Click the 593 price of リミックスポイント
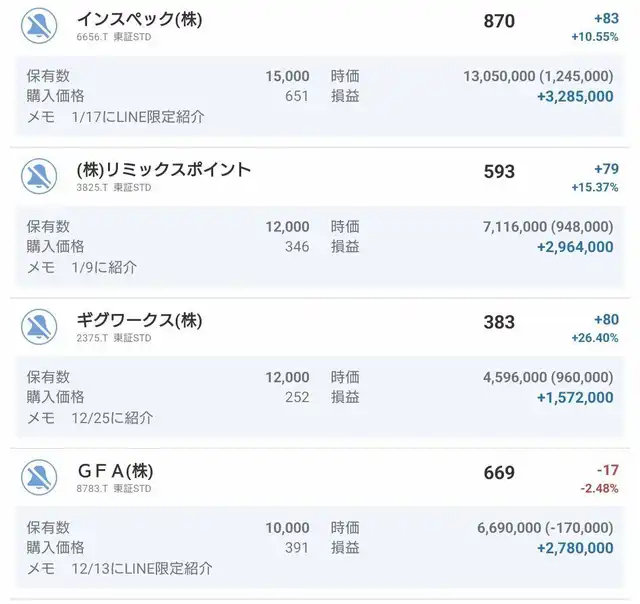 tap(499, 172)
